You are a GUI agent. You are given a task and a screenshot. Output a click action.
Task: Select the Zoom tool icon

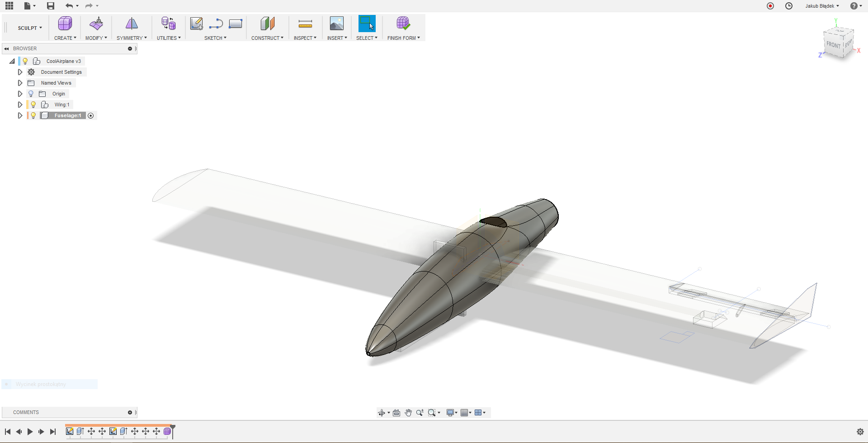coord(420,413)
